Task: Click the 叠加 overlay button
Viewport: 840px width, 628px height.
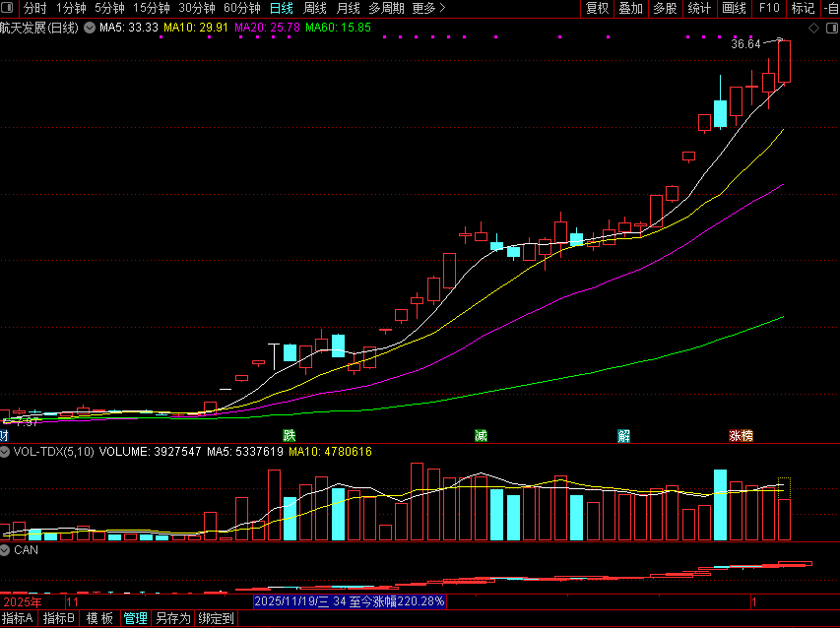Action: pyautogui.click(x=631, y=9)
